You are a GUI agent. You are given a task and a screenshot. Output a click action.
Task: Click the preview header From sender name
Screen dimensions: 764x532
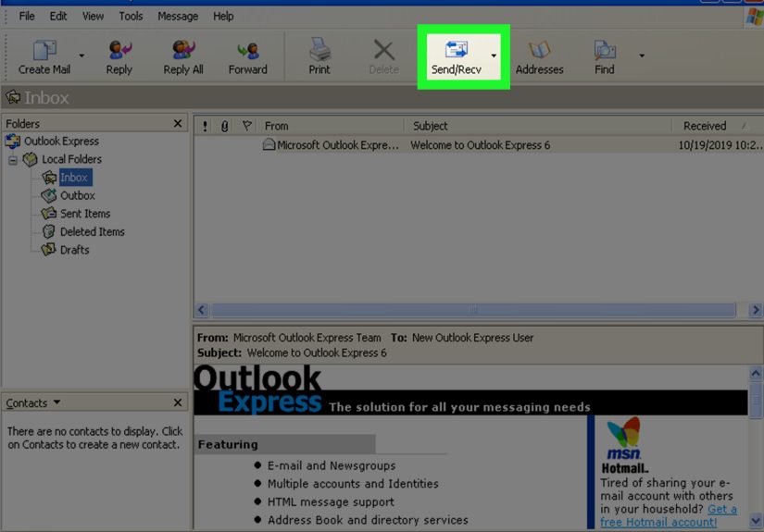click(307, 338)
